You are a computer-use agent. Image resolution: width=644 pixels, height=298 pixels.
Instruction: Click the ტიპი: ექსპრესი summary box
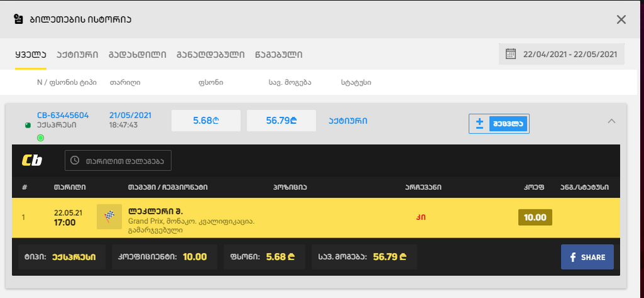(62, 257)
